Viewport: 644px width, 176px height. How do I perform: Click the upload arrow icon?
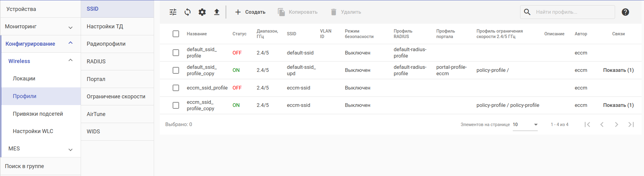[216, 12]
